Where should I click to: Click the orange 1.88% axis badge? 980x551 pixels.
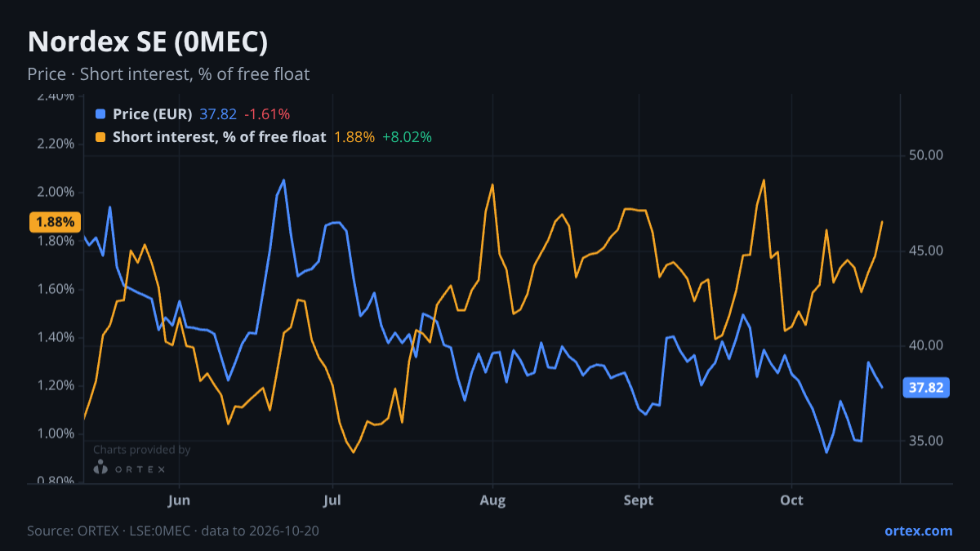[55, 221]
